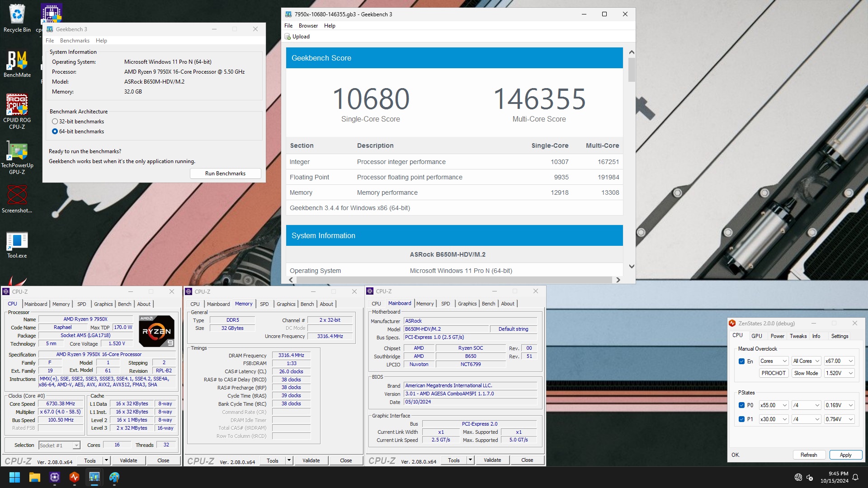Open the Cores dropdown in ZenStates
The width and height of the screenshot is (868, 488).
tap(774, 361)
